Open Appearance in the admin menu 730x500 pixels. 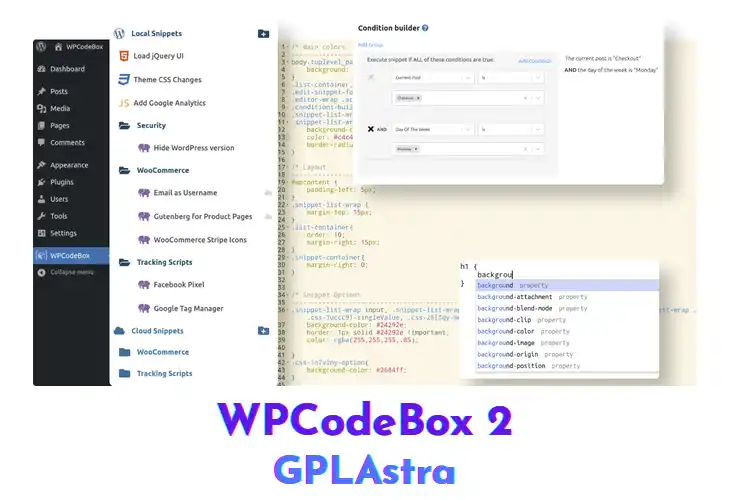click(x=71, y=165)
